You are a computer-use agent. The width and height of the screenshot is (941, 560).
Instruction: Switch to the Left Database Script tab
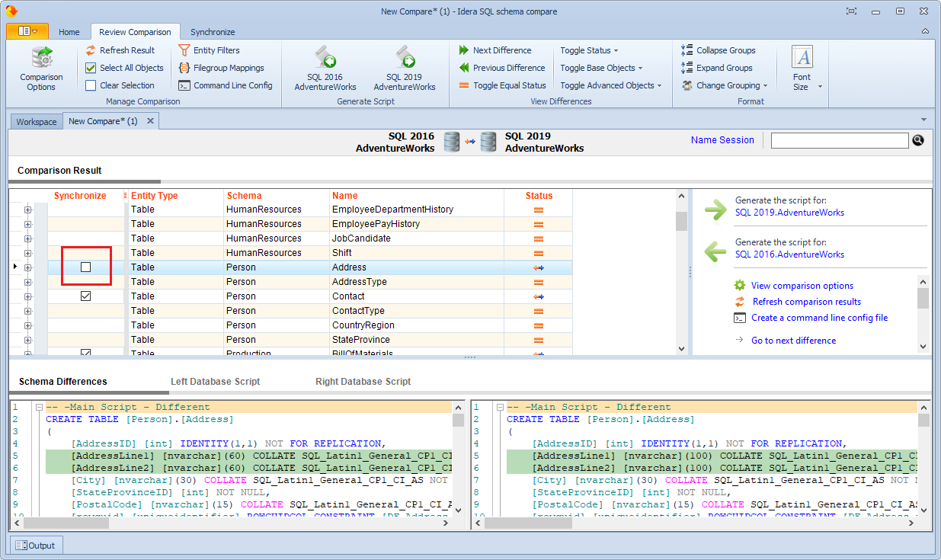coord(215,382)
